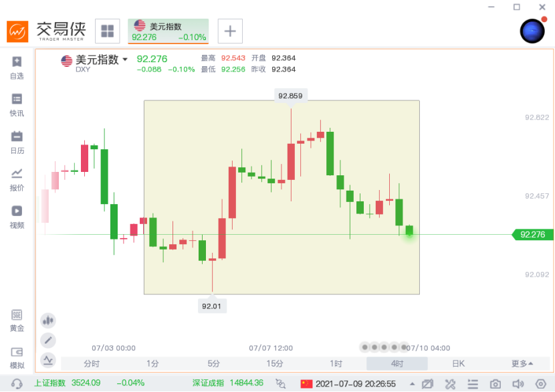The image size is (555, 392).
Task: Click the 最低 92.256 value
Action: (x=233, y=69)
